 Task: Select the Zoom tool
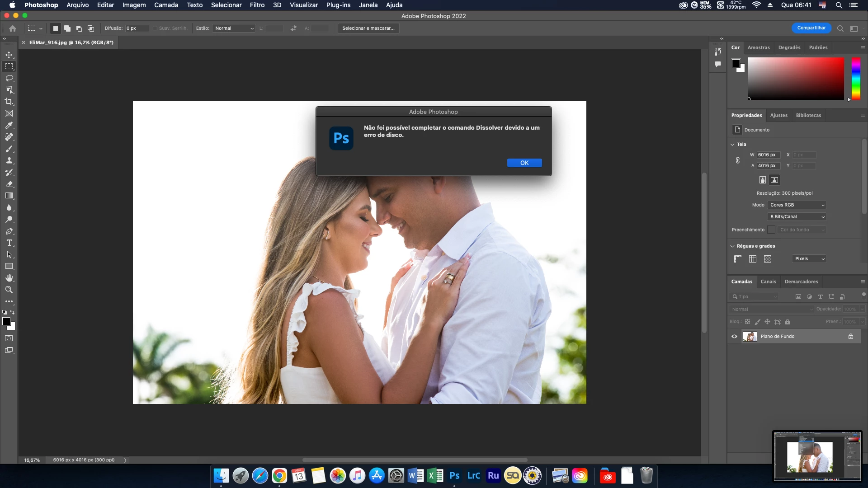(x=9, y=290)
